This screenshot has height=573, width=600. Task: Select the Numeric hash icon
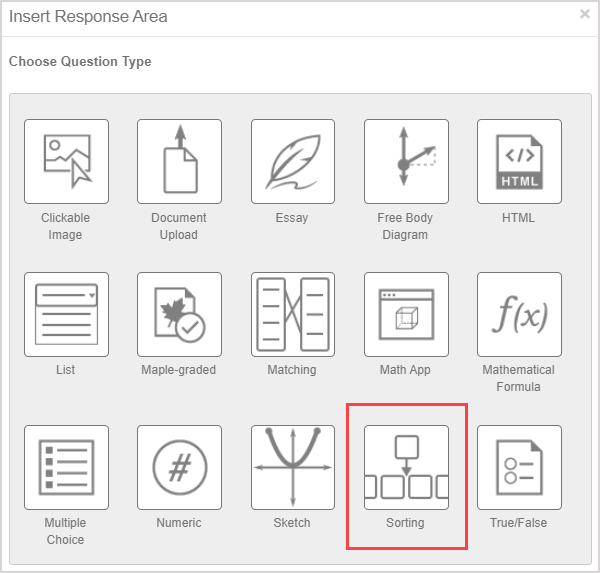pos(179,467)
